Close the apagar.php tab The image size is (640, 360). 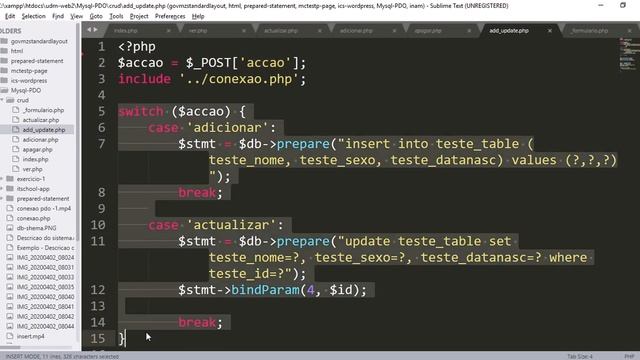click(x=469, y=31)
